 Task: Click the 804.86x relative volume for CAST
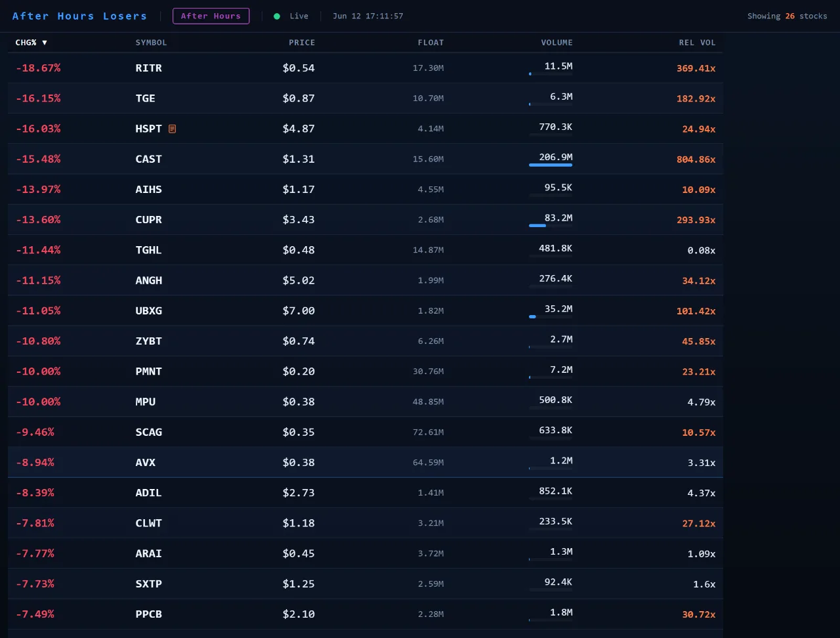tap(696, 159)
